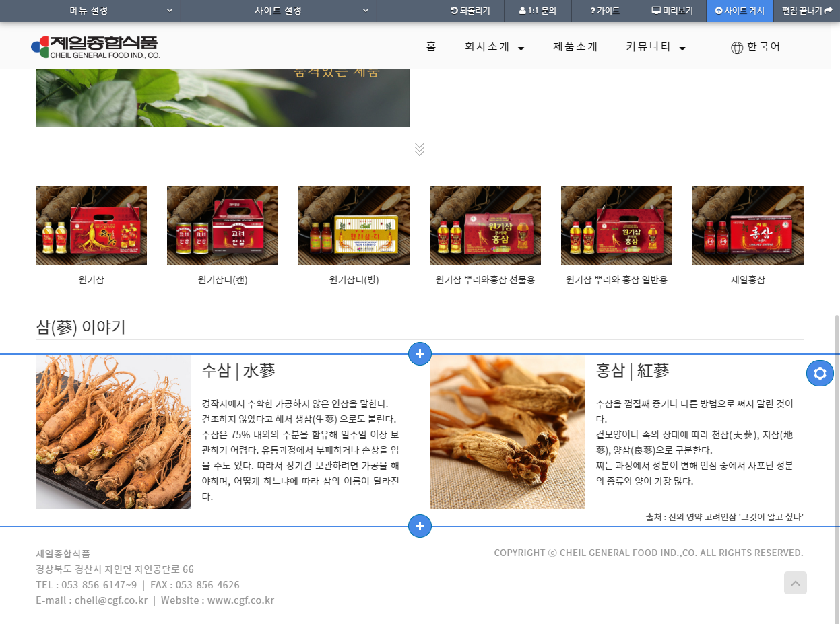
Task: Click the 출처 source citation text
Action: (724, 517)
